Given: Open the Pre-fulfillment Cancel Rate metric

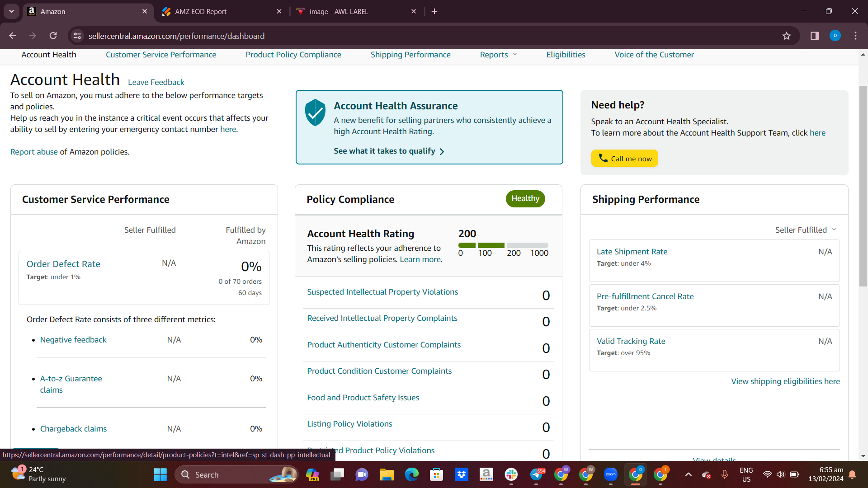Looking at the screenshot, I should (645, 296).
